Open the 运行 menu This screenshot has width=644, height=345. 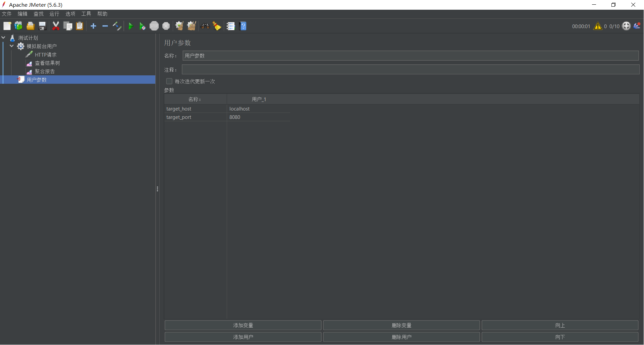54,14
